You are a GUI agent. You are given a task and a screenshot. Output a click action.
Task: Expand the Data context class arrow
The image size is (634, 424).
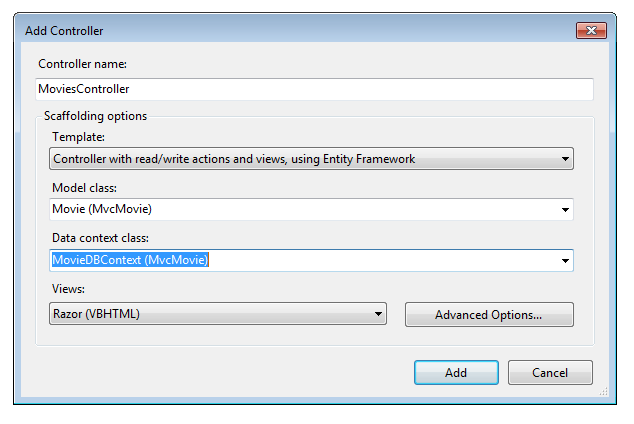565,261
